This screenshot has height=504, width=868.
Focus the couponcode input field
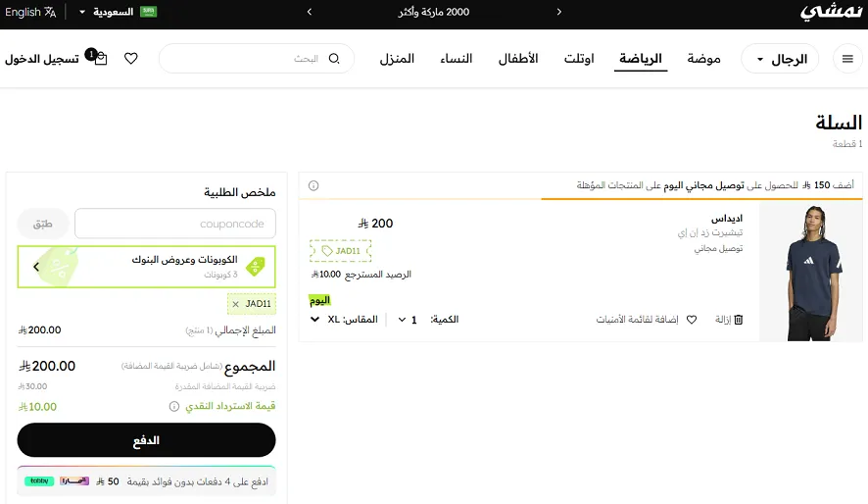point(175,224)
